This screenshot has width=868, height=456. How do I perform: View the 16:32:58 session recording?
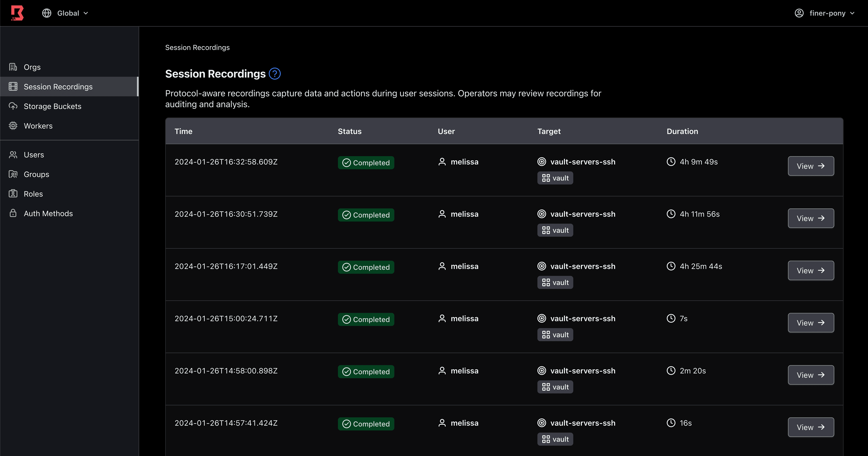pyautogui.click(x=810, y=166)
